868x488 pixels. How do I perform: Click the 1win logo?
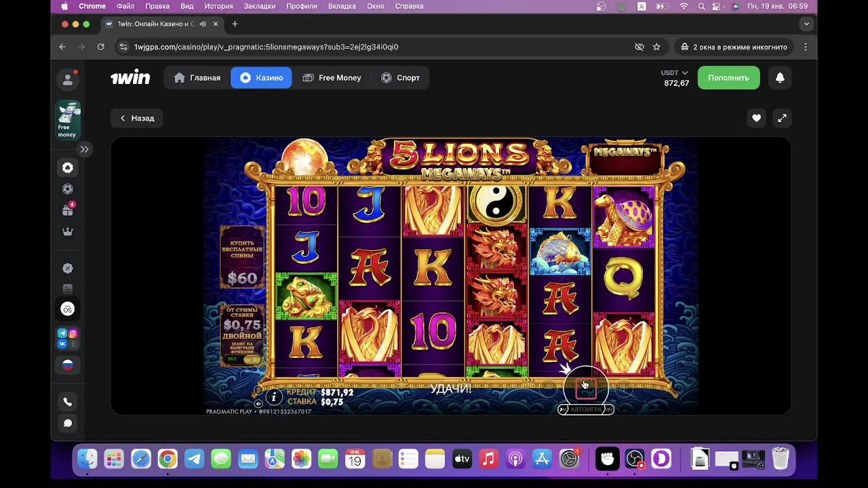tap(130, 78)
